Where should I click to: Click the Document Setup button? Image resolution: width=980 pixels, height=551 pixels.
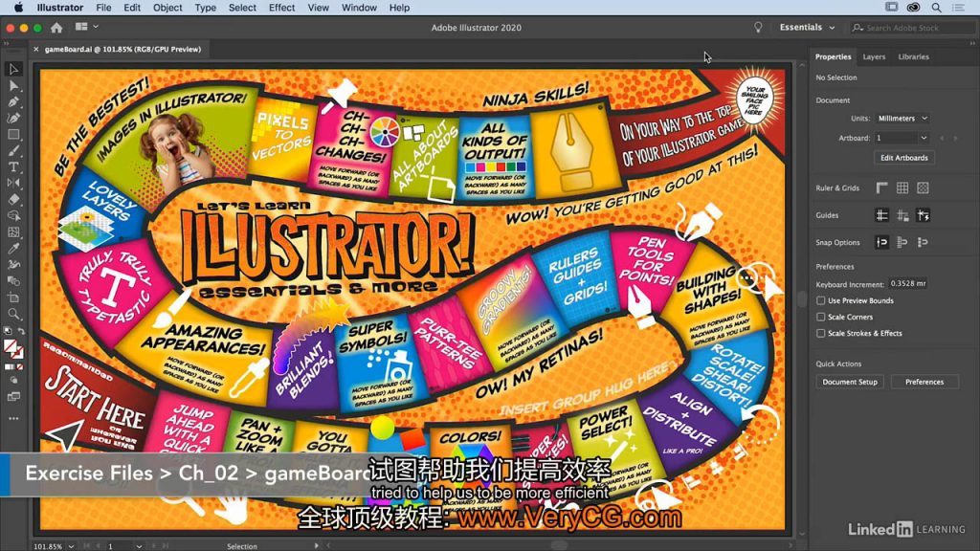[850, 382]
